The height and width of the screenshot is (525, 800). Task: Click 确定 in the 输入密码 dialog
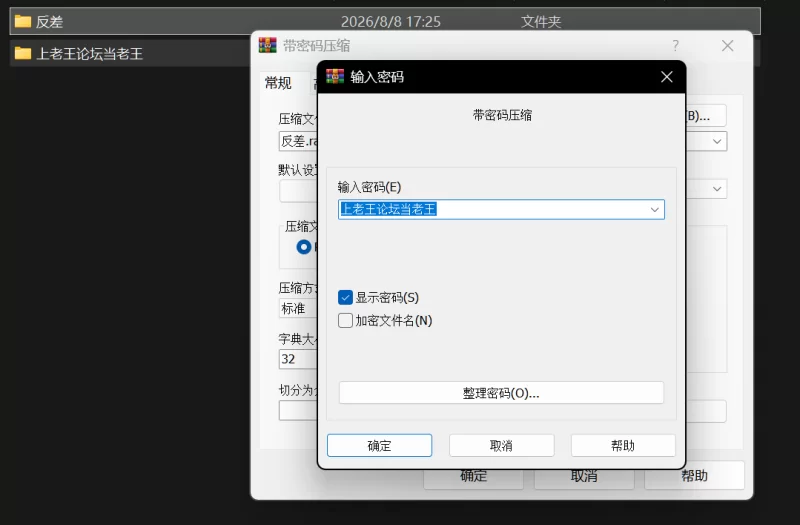click(x=379, y=445)
